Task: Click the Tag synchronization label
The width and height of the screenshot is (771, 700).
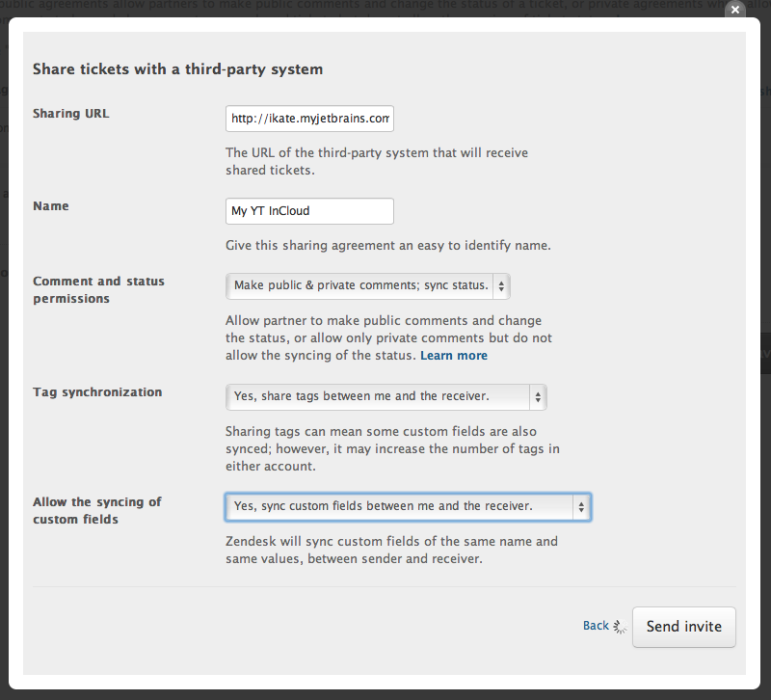Action: (97, 392)
